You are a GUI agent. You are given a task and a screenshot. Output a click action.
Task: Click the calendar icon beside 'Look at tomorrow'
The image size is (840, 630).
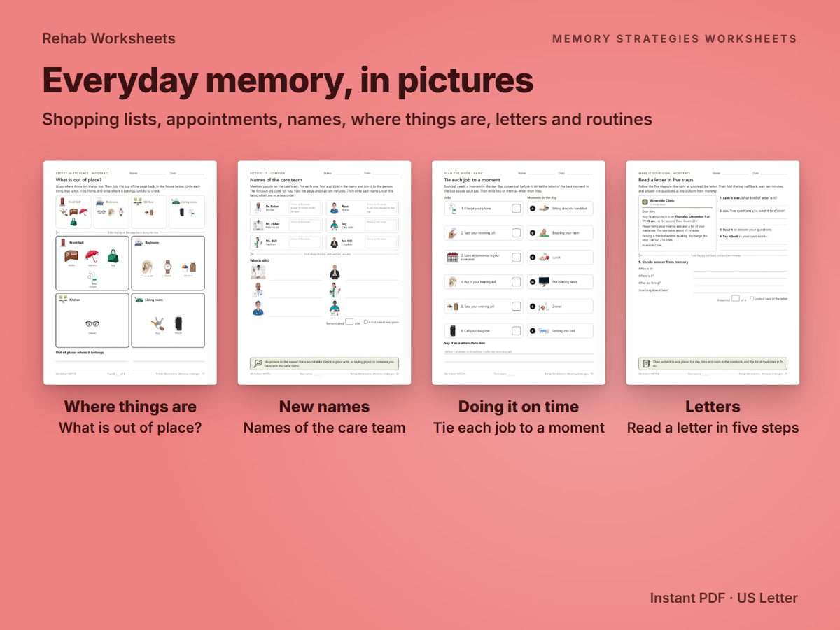tap(453, 258)
